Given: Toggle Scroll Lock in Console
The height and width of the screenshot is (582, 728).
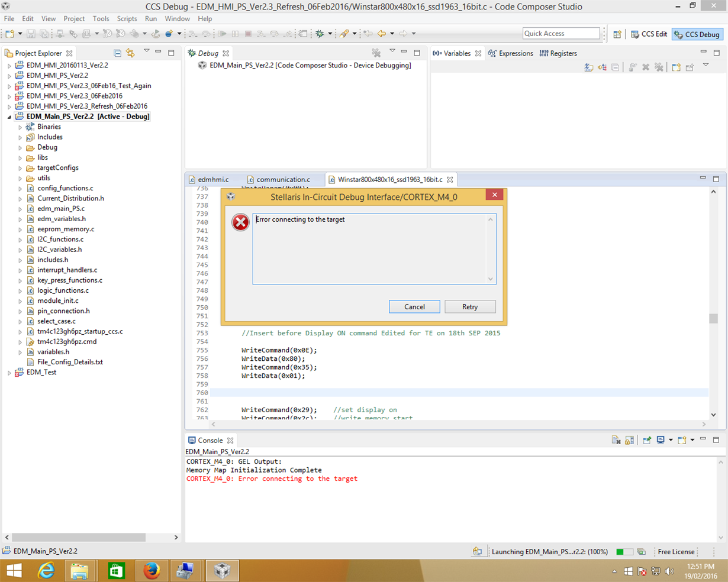Looking at the screenshot, I should point(629,440).
